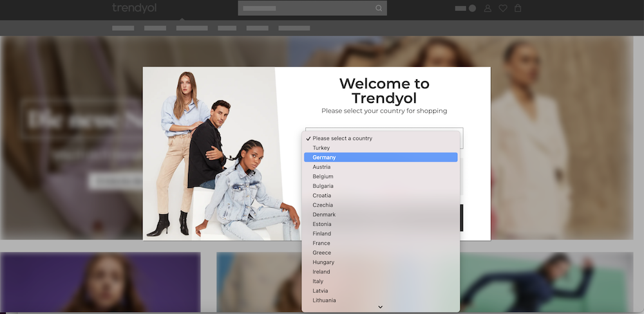The height and width of the screenshot is (314, 644).
Task: Pick Denmark in the dropdown list
Action: click(381, 214)
